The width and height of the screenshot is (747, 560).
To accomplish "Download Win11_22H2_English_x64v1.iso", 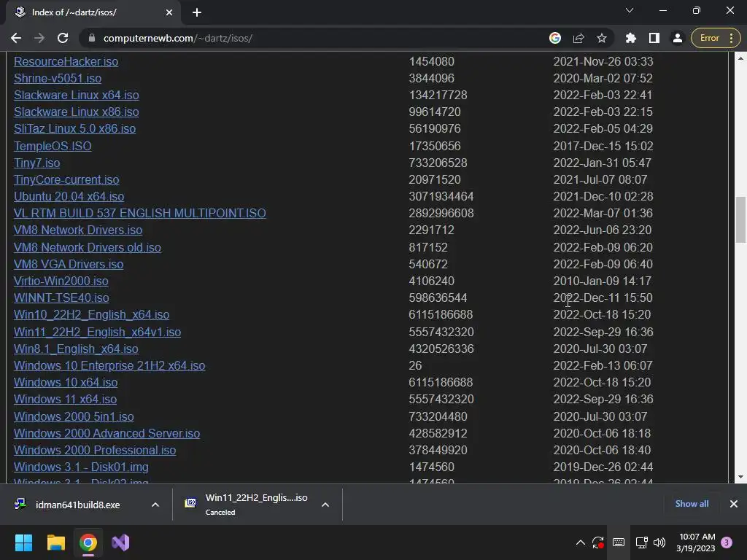I will click(97, 332).
